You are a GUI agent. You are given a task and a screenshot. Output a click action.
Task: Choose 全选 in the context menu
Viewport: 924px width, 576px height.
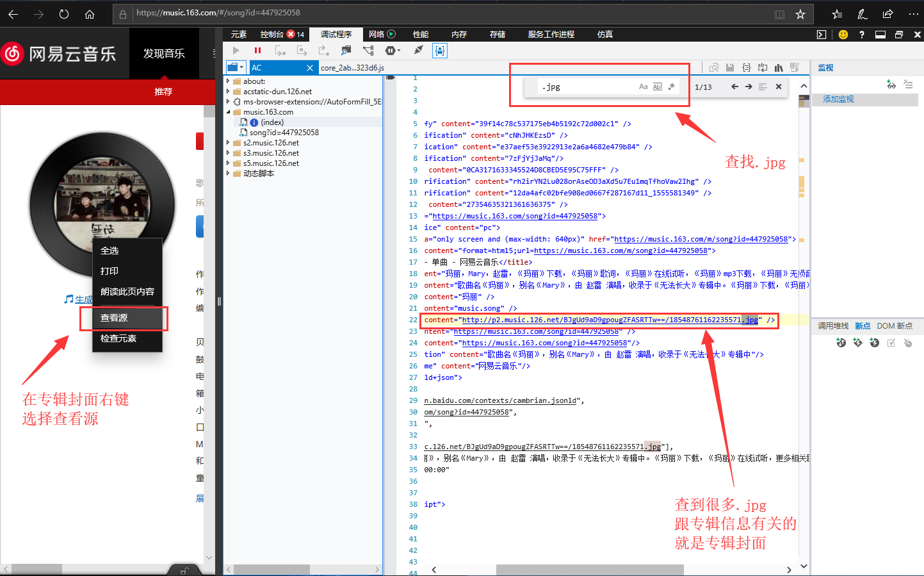(127, 251)
